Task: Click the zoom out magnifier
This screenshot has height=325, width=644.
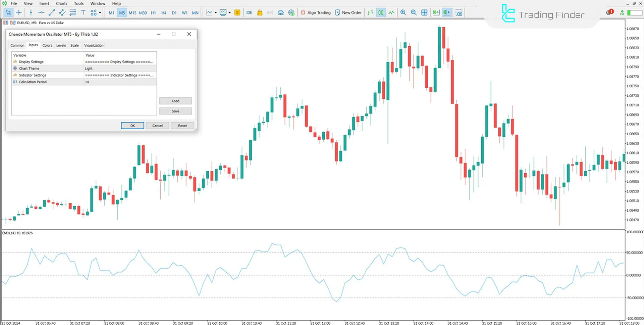Action: [x=414, y=13]
